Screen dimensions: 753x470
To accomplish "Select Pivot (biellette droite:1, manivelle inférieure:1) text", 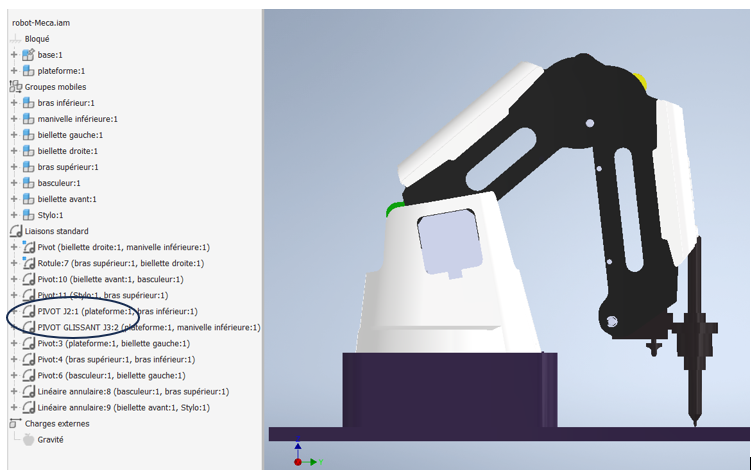I will [123, 247].
